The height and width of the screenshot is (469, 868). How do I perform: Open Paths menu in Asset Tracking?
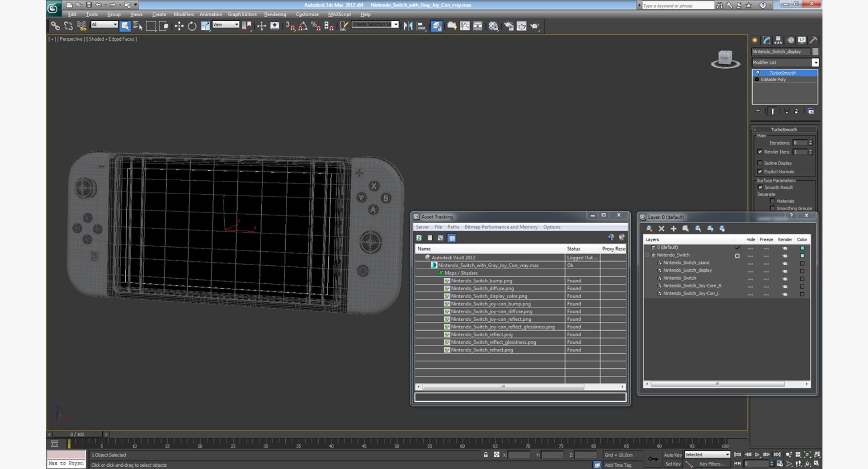click(x=453, y=227)
